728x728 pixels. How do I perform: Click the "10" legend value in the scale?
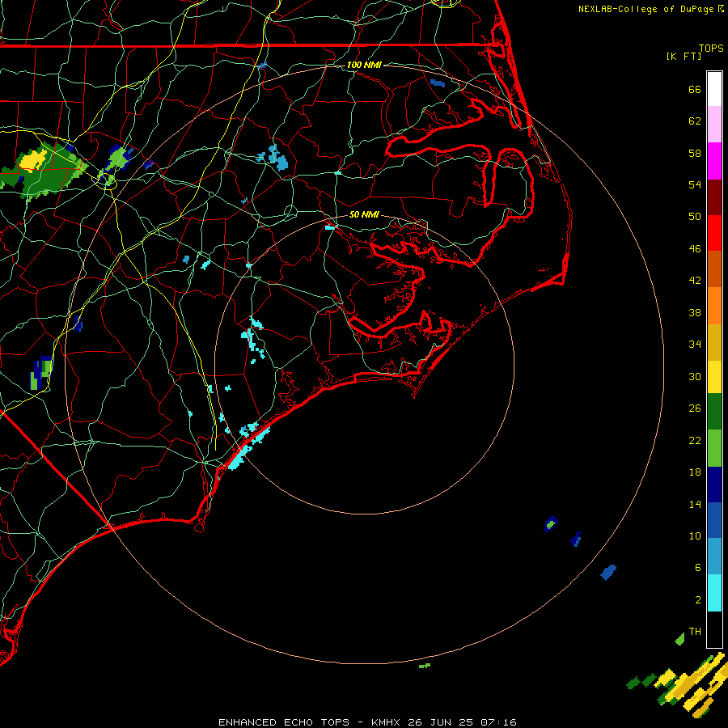(x=695, y=535)
